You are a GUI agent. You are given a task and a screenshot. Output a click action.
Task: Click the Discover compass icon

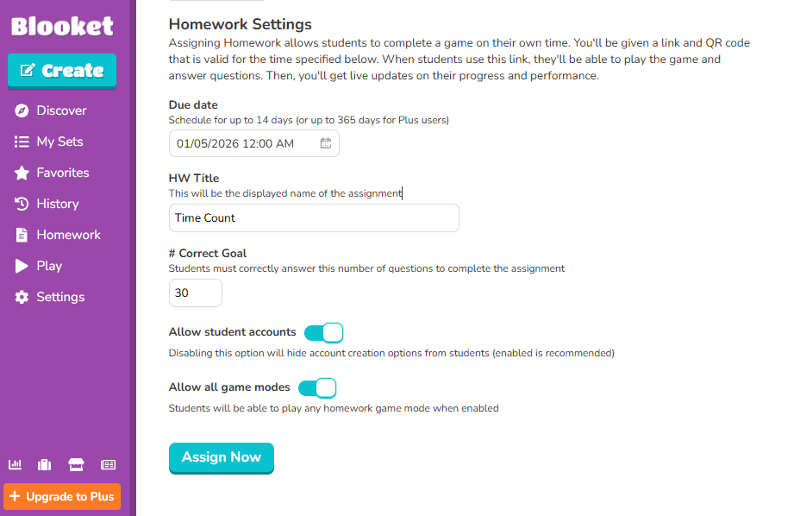[x=21, y=111]
